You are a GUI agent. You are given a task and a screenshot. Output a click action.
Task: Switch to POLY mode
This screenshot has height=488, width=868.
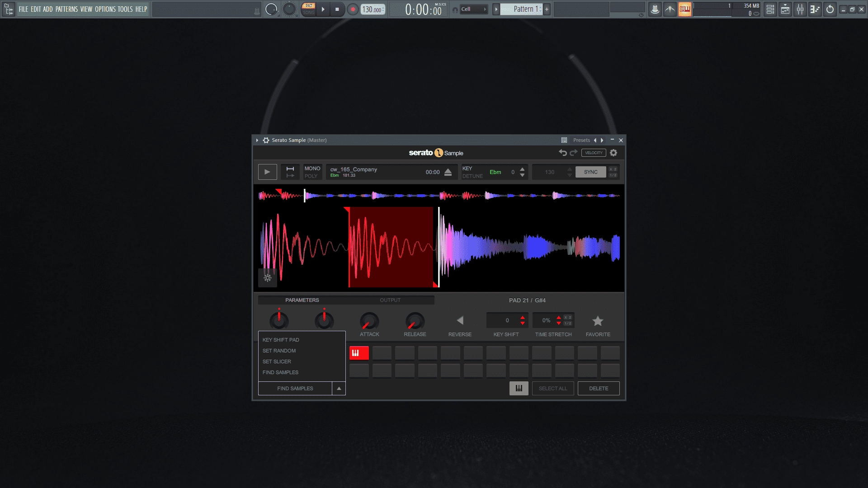point(311,176)
